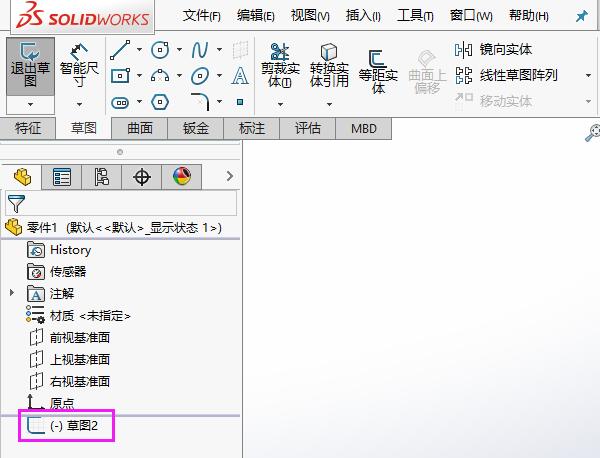600x458 pixels.
Task: Switch to the 评估 (Evaluate) tab
Action: (308, 128)
